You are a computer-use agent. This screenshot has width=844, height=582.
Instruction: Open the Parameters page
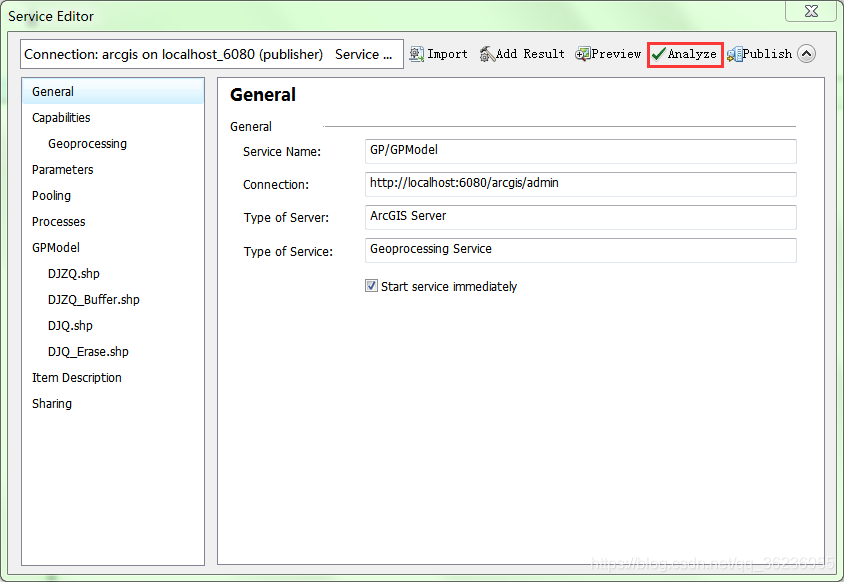tap(62, 170)
